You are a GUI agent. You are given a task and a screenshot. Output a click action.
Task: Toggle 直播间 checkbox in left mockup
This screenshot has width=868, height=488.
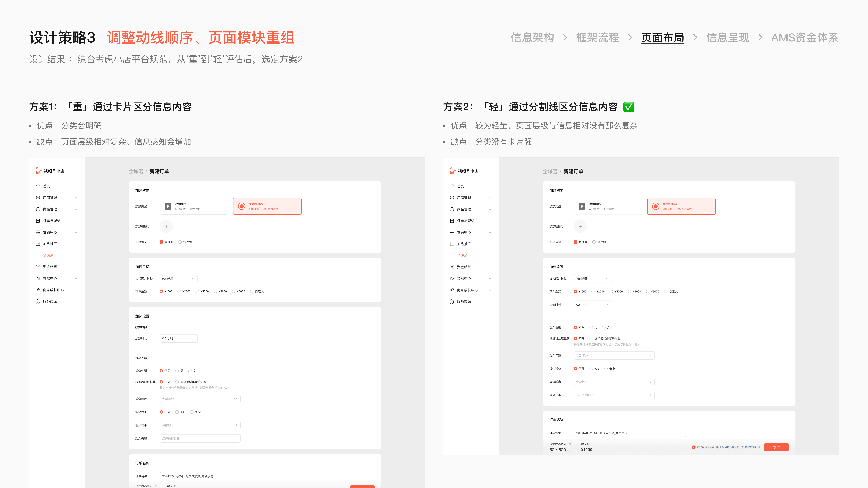coord(161,242)
